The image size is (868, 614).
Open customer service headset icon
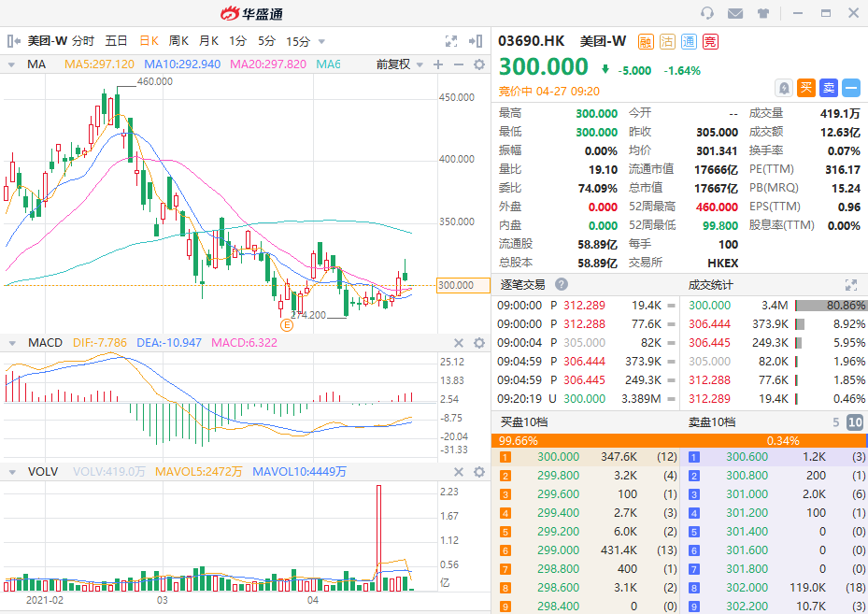707,13
